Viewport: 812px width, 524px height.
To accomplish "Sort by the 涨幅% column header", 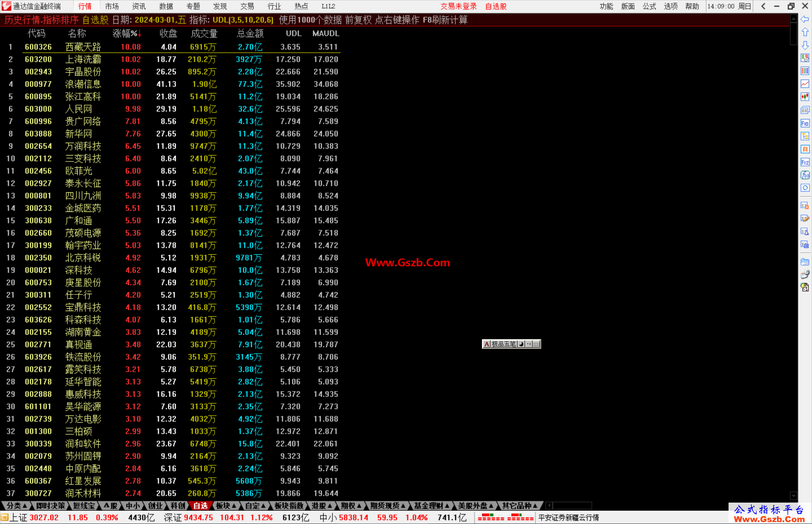I will [127, 33].
